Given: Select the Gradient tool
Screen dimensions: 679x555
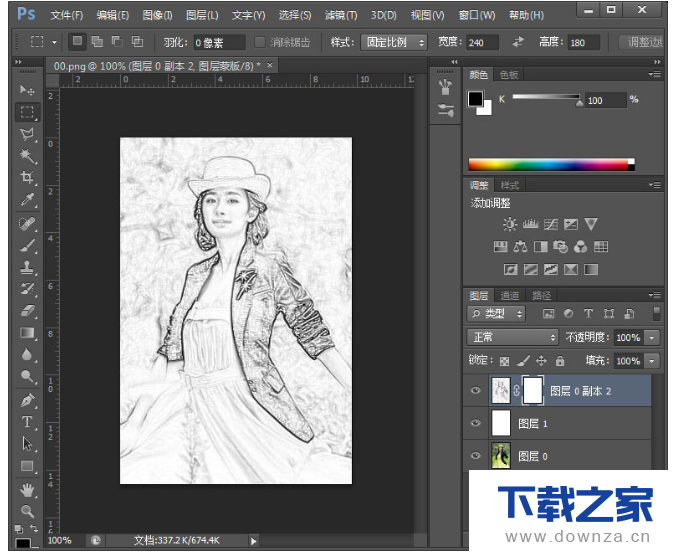Looking at the screenshot, I should 27,332.
